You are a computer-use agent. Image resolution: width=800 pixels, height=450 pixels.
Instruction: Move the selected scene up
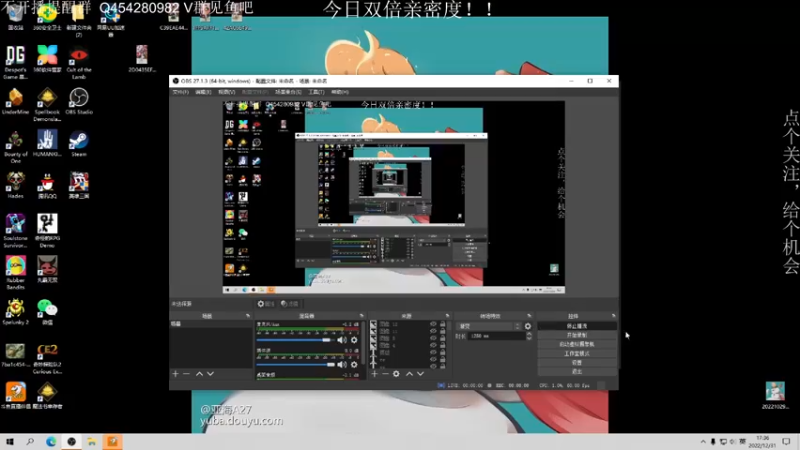(199, 374)
